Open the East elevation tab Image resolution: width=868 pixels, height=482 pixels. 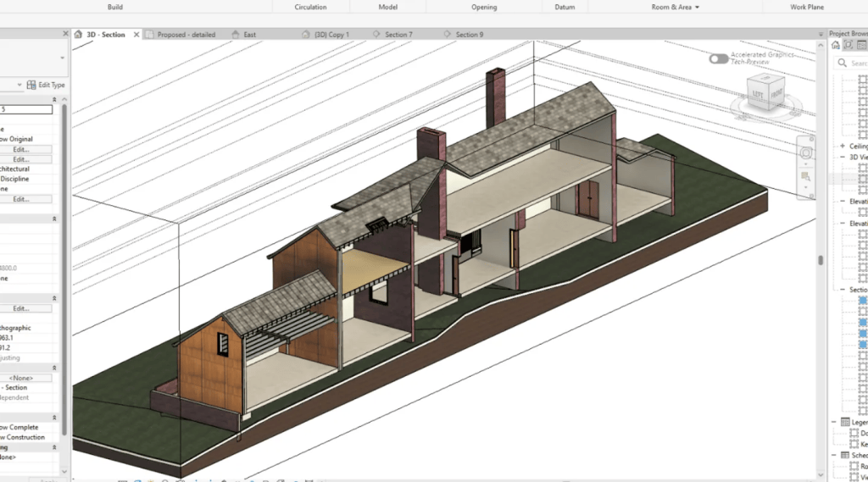[244, 35]
